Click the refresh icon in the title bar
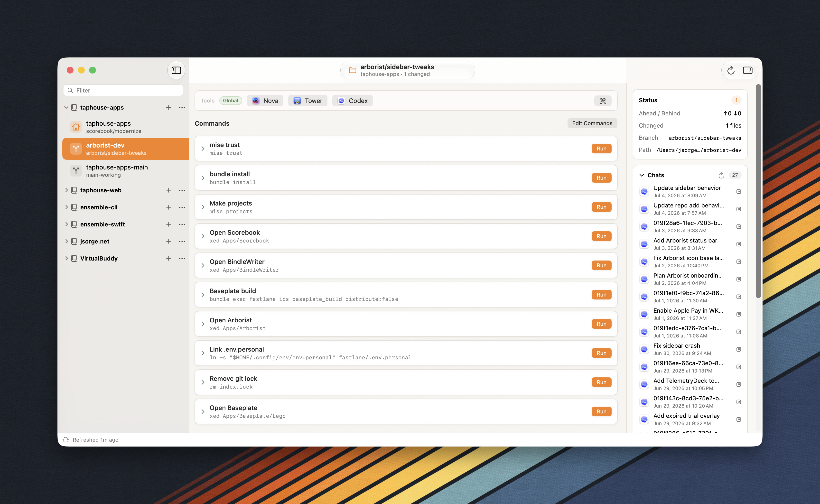This screenshot has height=504, width=820. [731, 70]
